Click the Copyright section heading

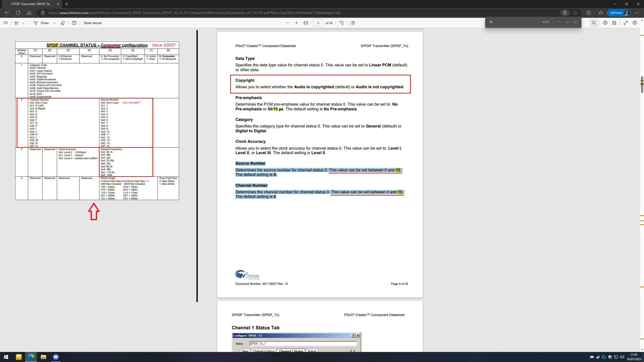click(x=245, y=80)
